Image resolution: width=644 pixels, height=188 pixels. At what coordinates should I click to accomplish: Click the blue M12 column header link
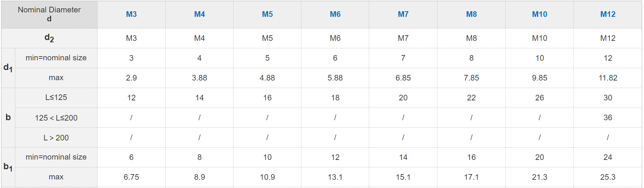point(608,14)
